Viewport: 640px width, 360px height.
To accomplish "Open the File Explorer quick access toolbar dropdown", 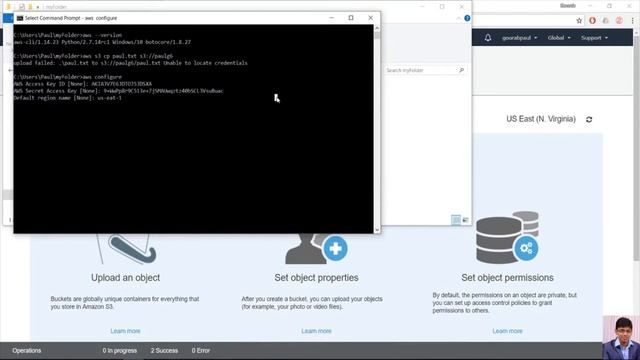I will coord(38,7).
